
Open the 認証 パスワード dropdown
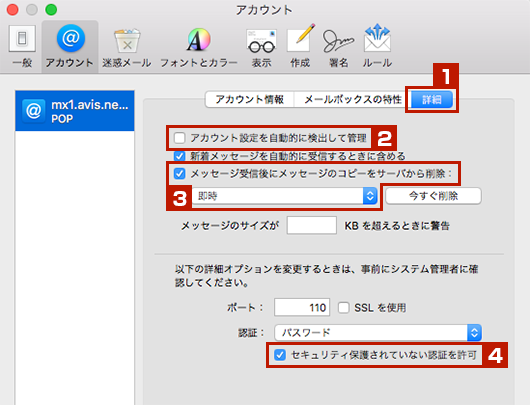click(378, 333)
